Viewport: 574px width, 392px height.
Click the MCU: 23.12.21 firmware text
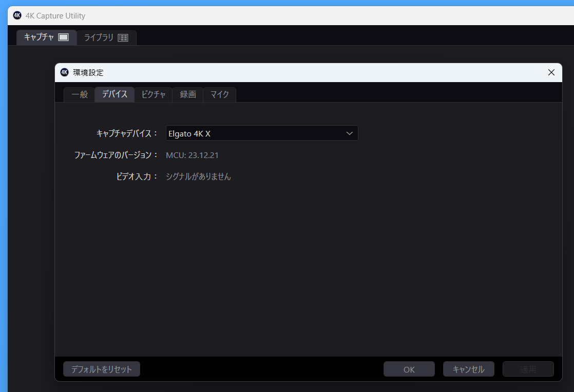(x=192, y=155)
